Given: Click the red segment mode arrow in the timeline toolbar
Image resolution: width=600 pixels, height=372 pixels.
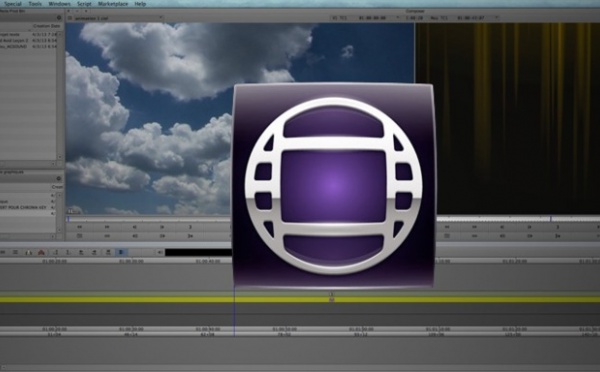Looking at the screenshot, I should tap(41, 252).
